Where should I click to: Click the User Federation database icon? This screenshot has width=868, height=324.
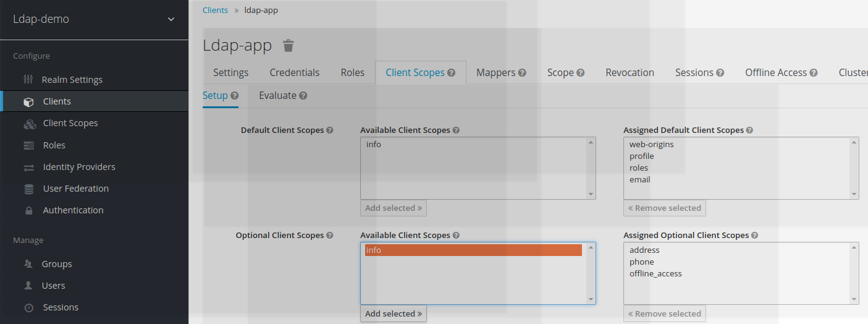(x=28, y=189)
